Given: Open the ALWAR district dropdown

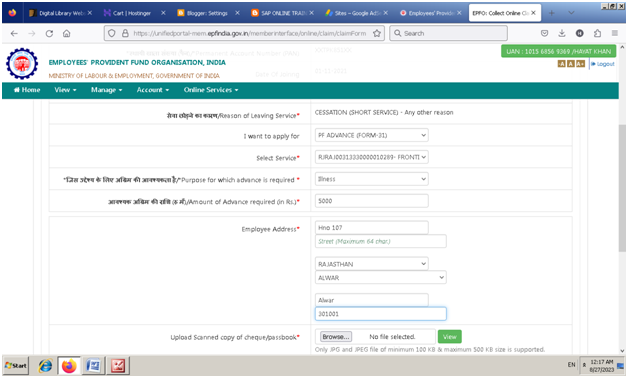Looking at the screenshot, I should click(380, 277).
